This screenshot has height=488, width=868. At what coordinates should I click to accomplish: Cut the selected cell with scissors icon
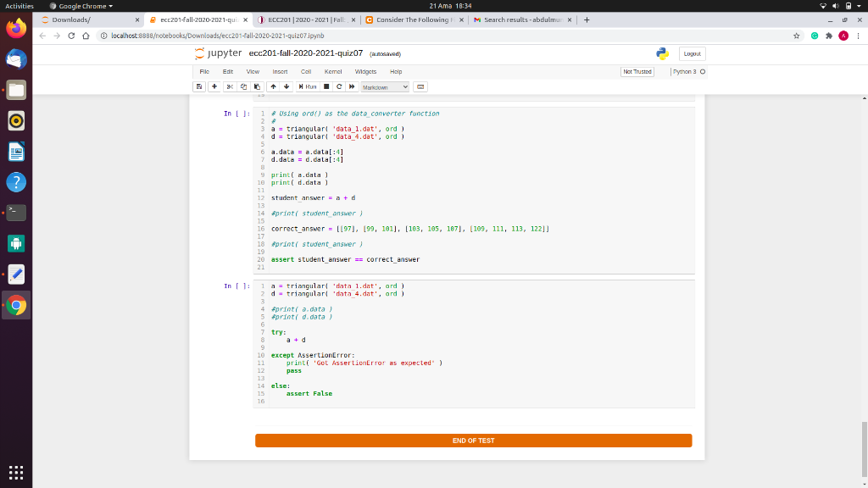click(x=231, y=86)
